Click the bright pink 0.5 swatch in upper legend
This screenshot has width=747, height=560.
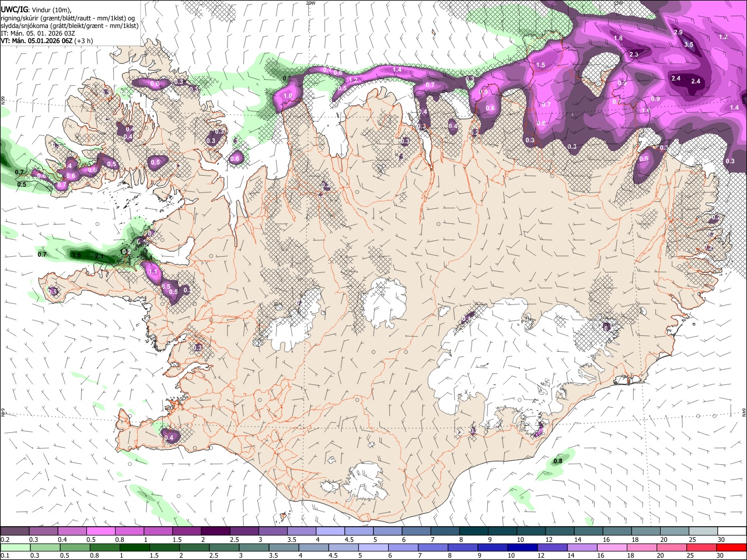point(100,531)
